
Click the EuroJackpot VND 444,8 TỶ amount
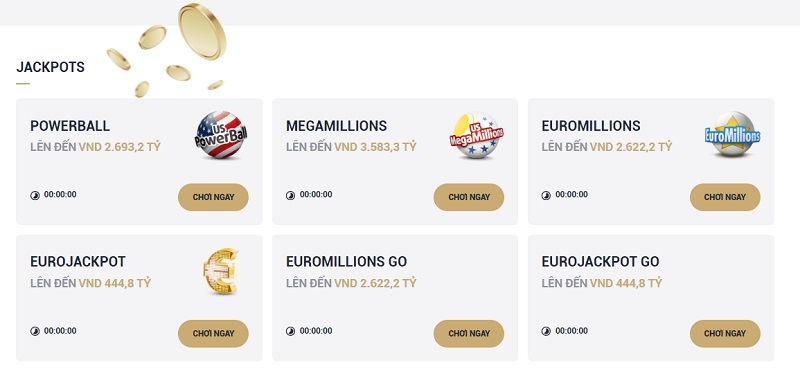(115, 283)
